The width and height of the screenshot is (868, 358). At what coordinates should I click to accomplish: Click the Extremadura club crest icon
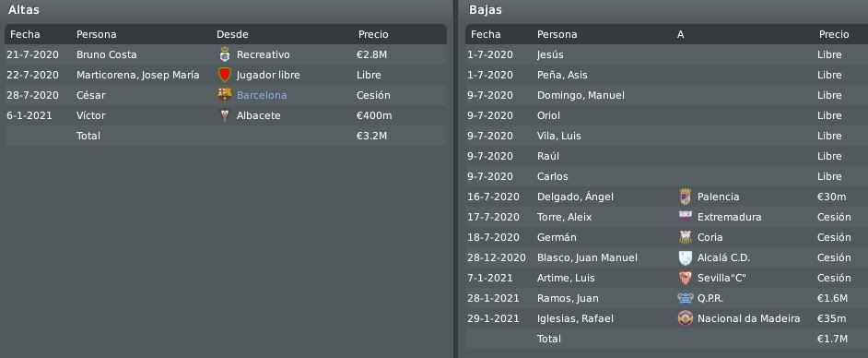tap(686, 217)
